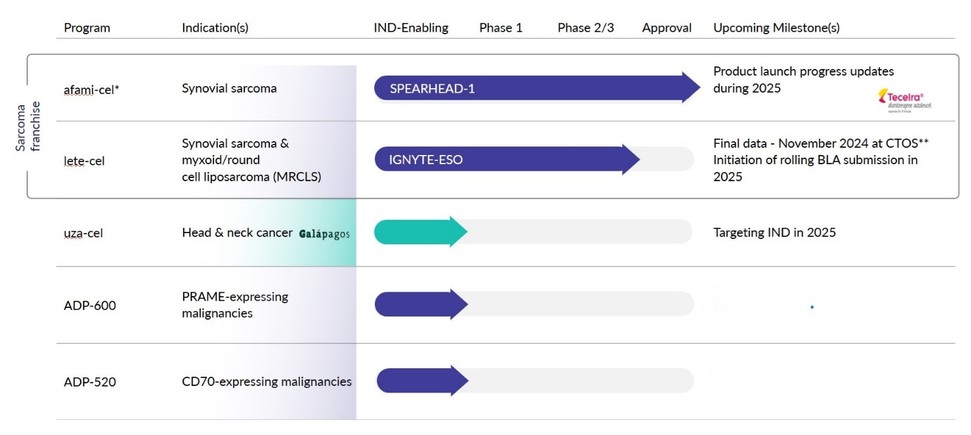Click the afami-cel program name
This screenshot has width=971, height=435.
coord(92,89)
